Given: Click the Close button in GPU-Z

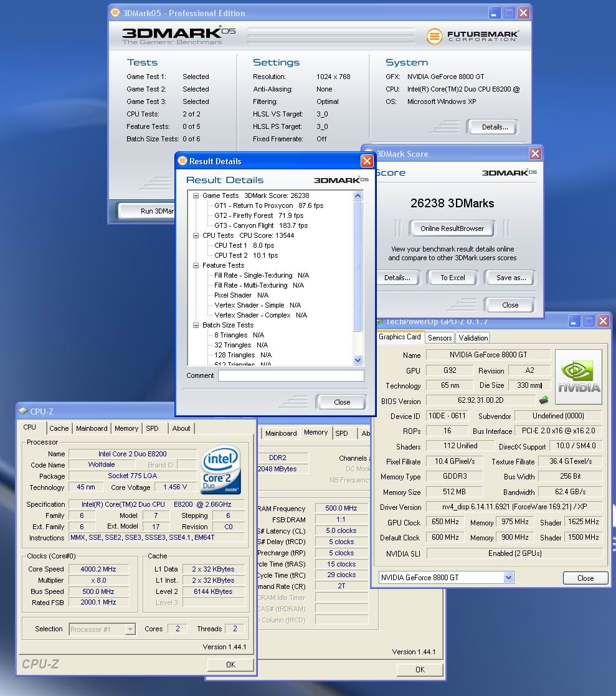Looking at the screenshot, I should [x=585, y=578].
